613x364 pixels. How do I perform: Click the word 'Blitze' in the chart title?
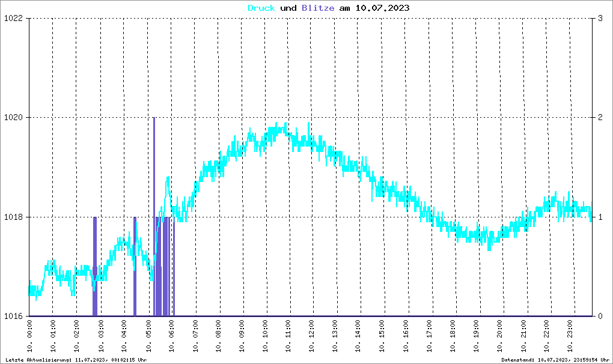(x=318, y=8)
